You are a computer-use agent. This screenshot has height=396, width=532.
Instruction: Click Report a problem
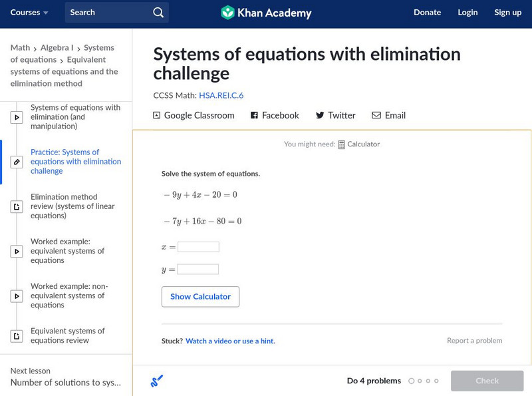coord(474,341)
